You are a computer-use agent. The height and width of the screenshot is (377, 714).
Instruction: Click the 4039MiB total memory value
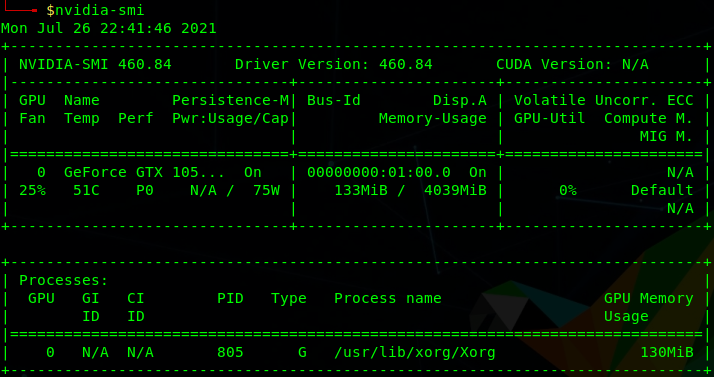(x=455, y=191)
